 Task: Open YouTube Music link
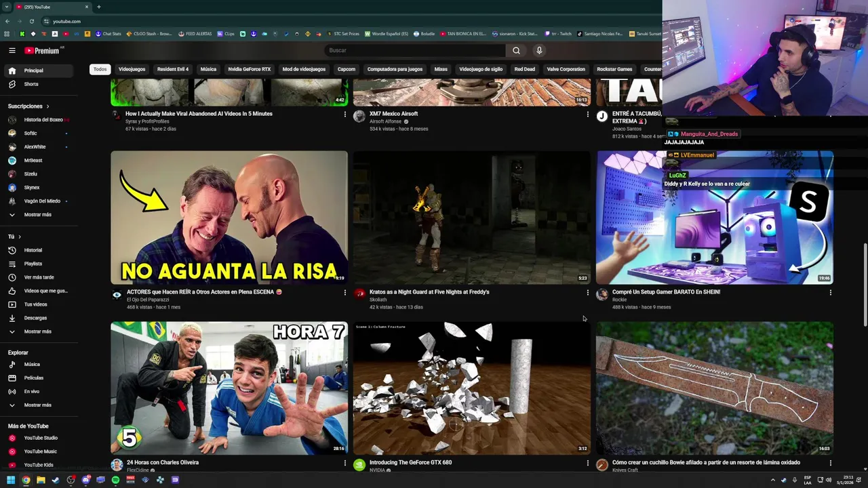click(40, 451)
